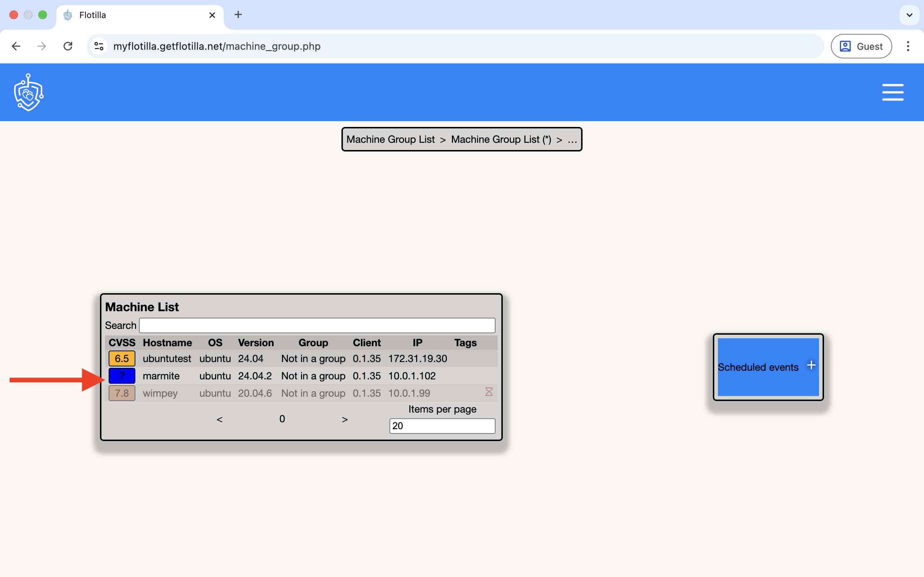The width and height of the screenshot is (924, 577).
Task: Click the Flotilla shield logo
Action: pyautogui.click(x=29, y=92)
